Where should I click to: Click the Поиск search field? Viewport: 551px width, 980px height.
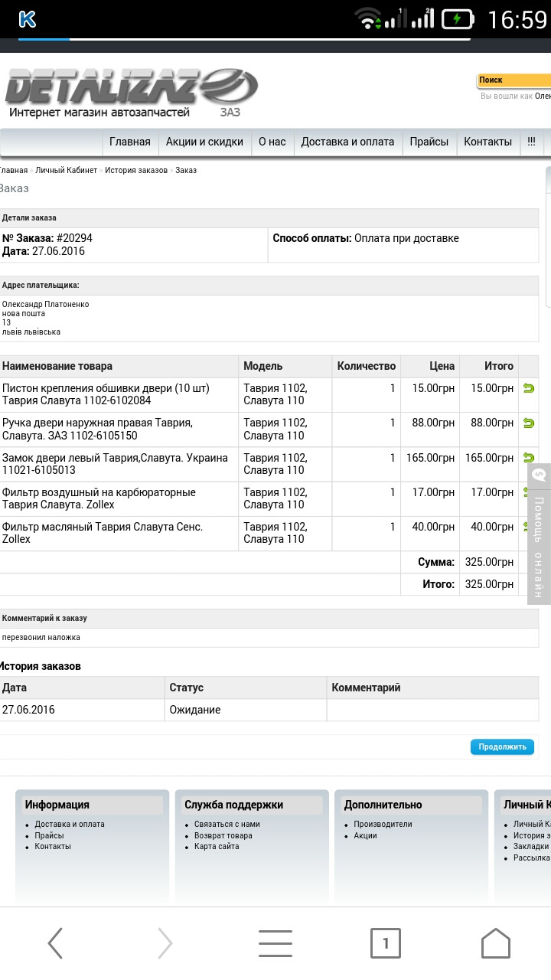click(514, 80)
